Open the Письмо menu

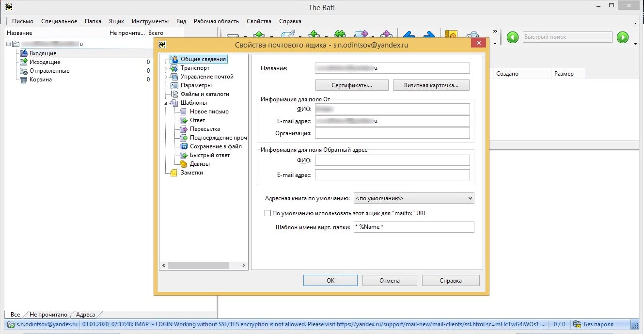23,21
